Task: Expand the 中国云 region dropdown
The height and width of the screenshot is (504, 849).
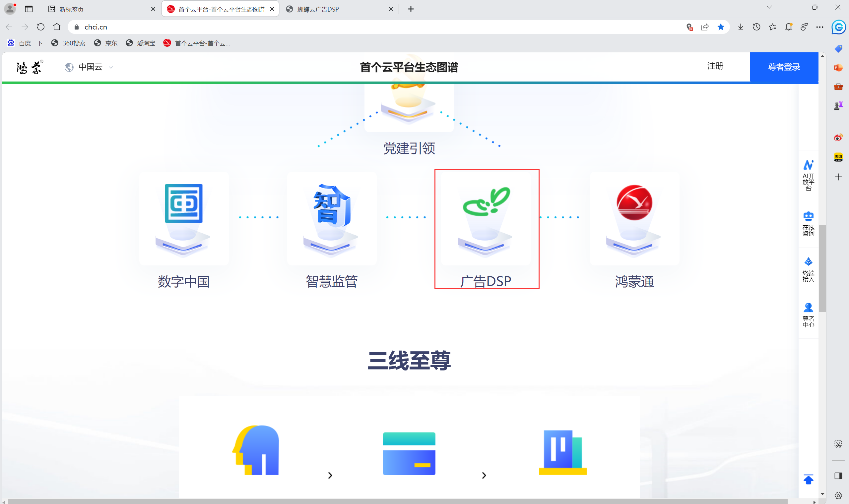Action: point(90,67)
